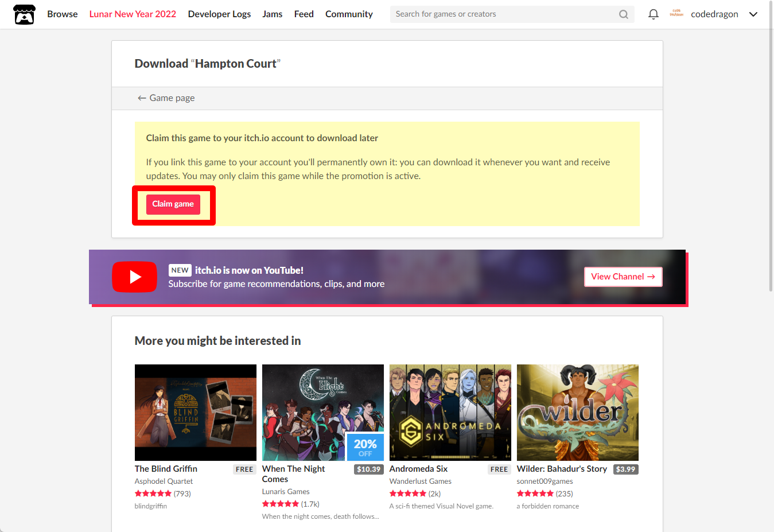
Task: Return to Game page link
Action: coord(166,98)
